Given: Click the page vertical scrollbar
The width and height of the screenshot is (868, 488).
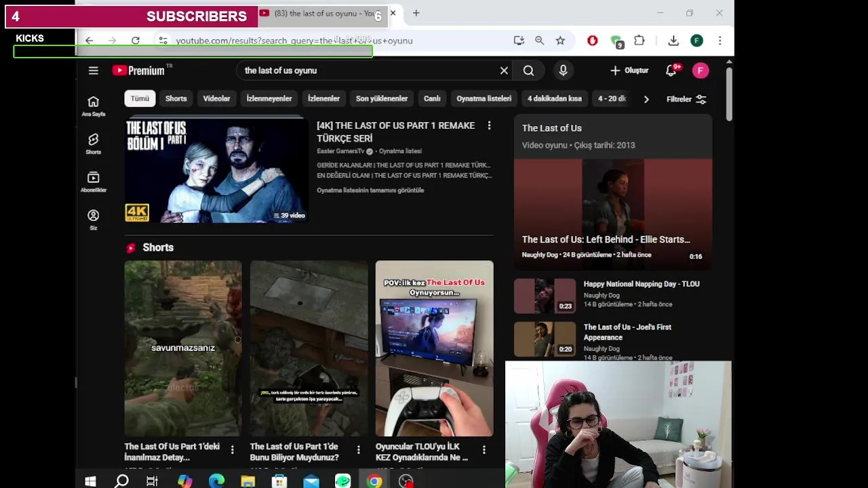Looking at the screenshot, I should click(x=729, y=95).
